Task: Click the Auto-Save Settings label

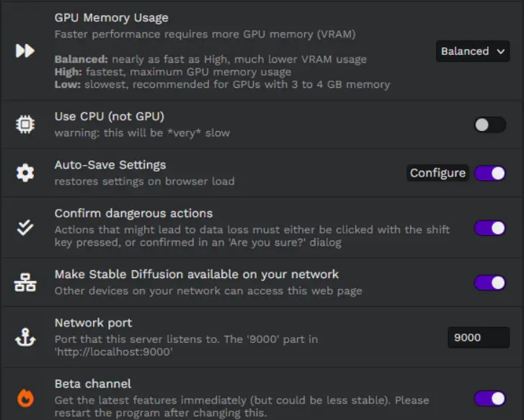Action: [110, 165]
